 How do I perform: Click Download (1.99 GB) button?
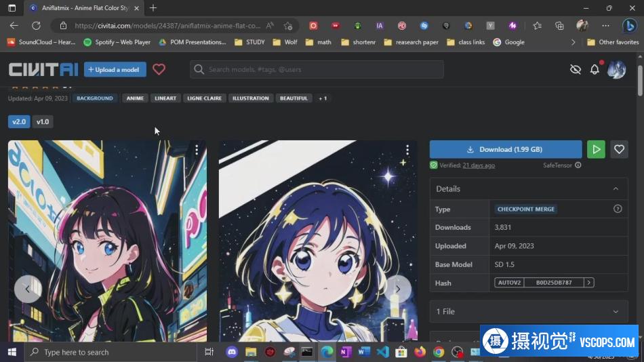tap(506, 150)
